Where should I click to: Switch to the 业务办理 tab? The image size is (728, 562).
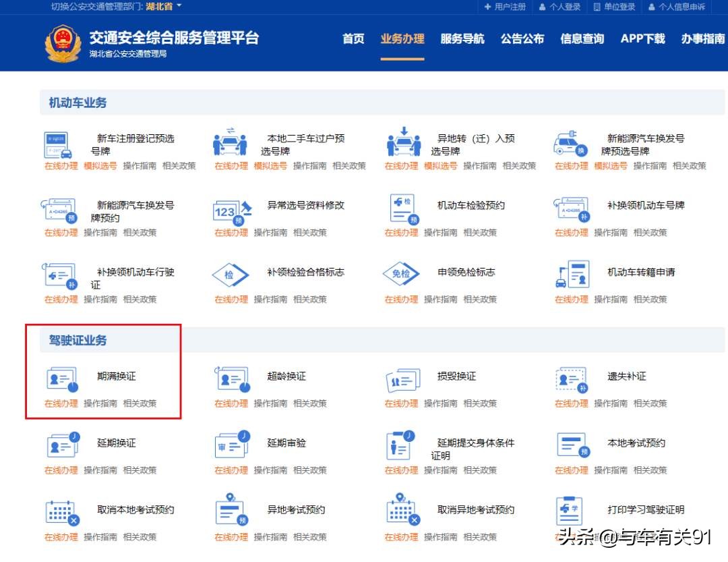pyautogui.click(x=403, y=39)
